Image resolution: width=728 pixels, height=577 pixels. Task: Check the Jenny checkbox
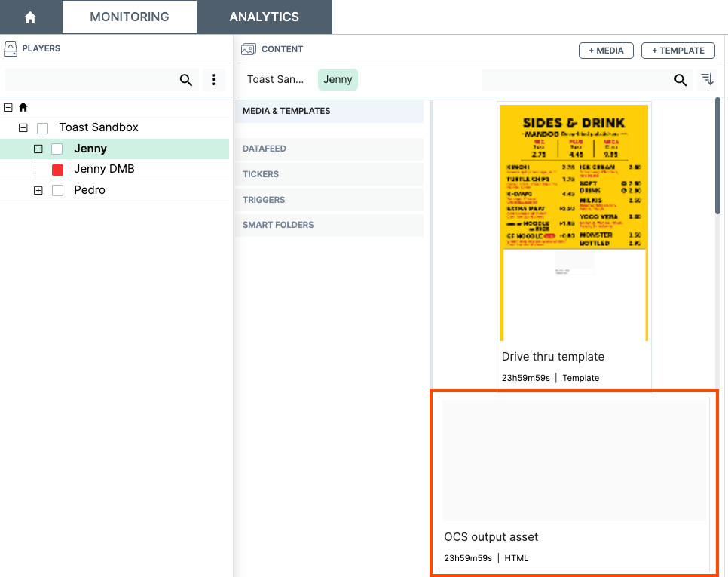(x=57, y=149)
